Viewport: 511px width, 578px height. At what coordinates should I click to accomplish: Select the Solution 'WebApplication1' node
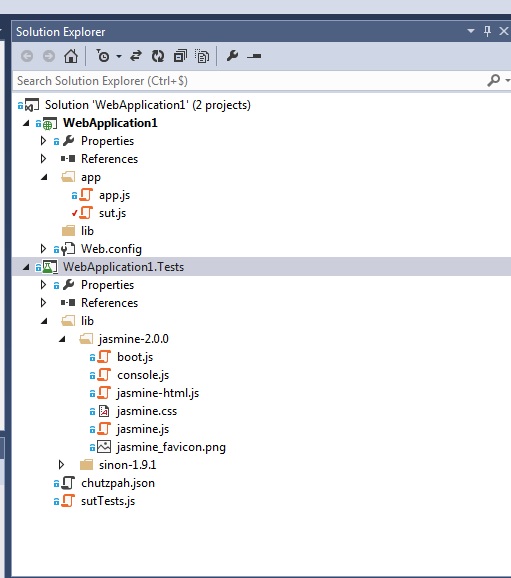coord(147,105)
